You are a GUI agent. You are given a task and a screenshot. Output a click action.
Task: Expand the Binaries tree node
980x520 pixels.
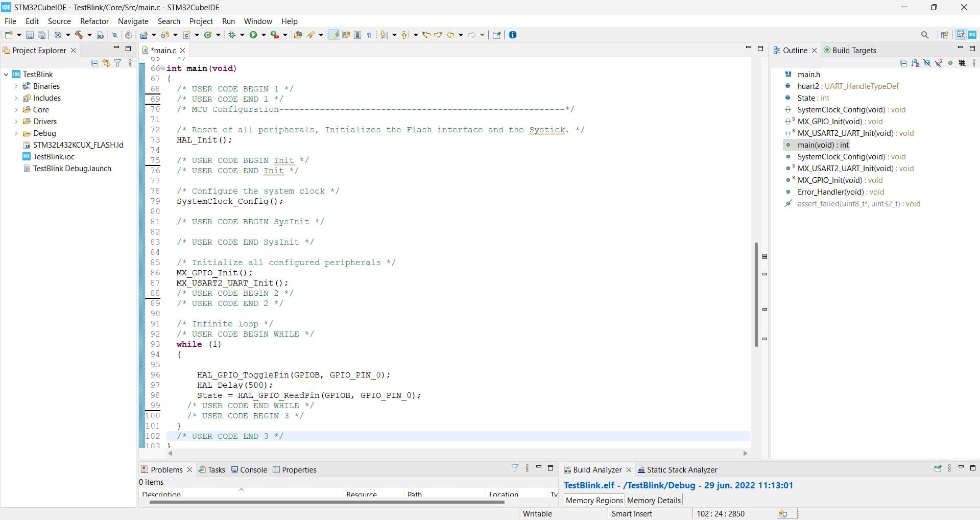[16, 86]
